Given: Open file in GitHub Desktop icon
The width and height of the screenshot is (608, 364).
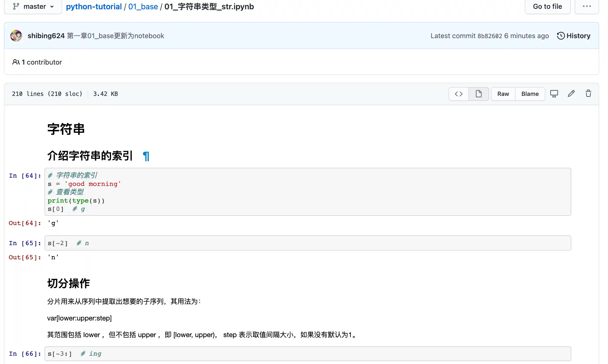Looking at the screenshot, I should 554,94.
